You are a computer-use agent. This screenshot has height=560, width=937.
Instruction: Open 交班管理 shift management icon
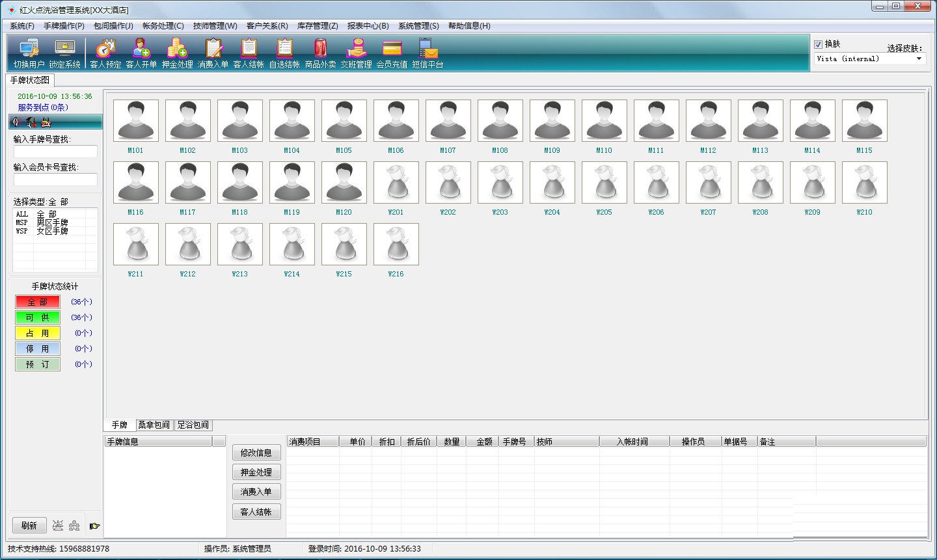pyautogui.click(x=356, y=53)
